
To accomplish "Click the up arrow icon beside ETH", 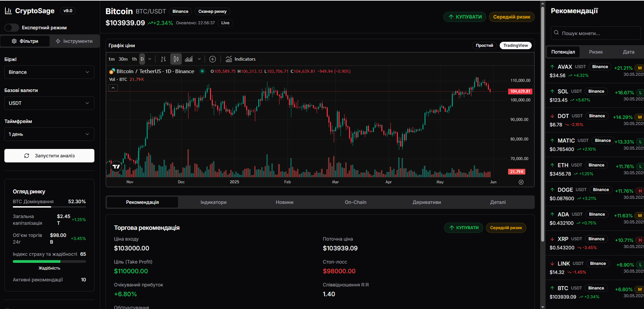I will [x=552, y=165].
